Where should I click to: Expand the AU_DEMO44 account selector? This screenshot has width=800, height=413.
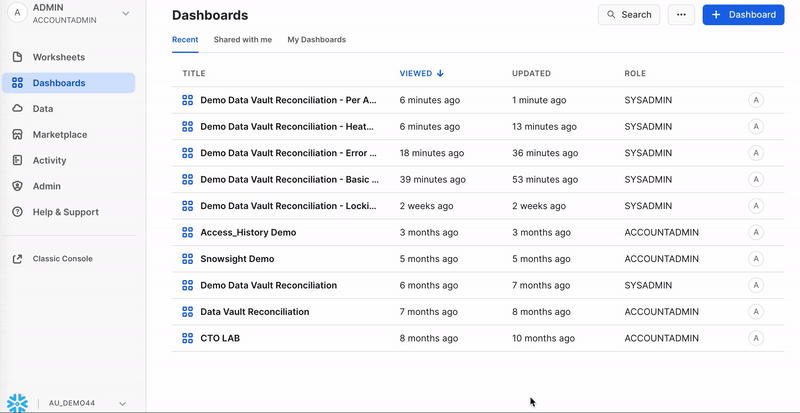pyautogui.click(x=122, y=403)
